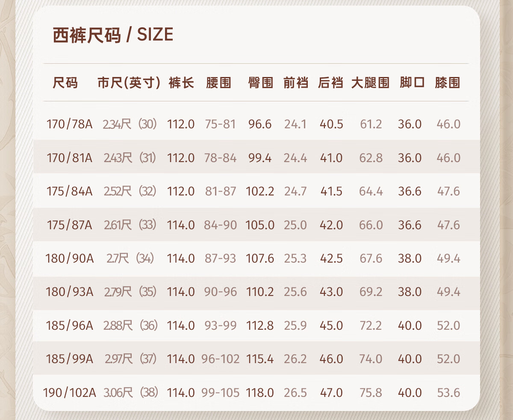
Task: Select the 膝围 column header
Action: click(448, 83)
